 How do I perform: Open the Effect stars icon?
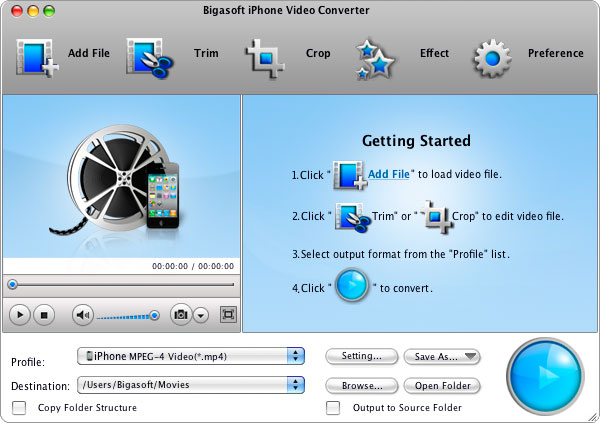(x=375, y=59)
